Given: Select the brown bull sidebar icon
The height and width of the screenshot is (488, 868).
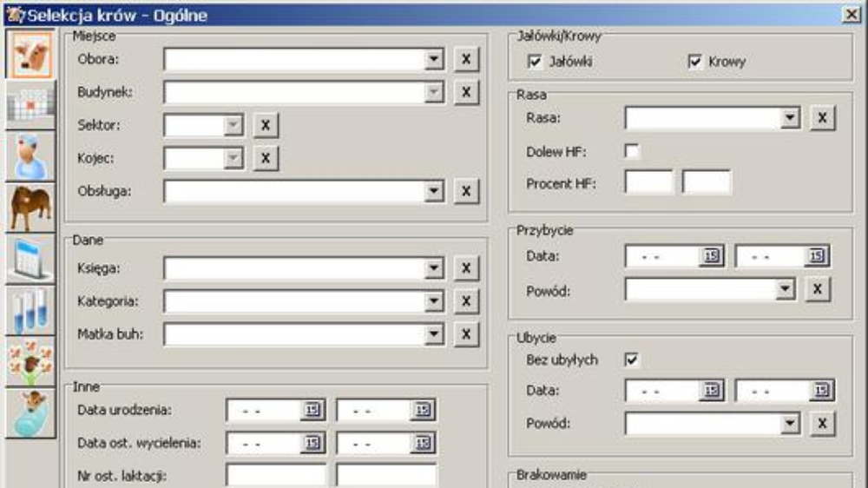Looking at the screenshot, I should (31, 207).
